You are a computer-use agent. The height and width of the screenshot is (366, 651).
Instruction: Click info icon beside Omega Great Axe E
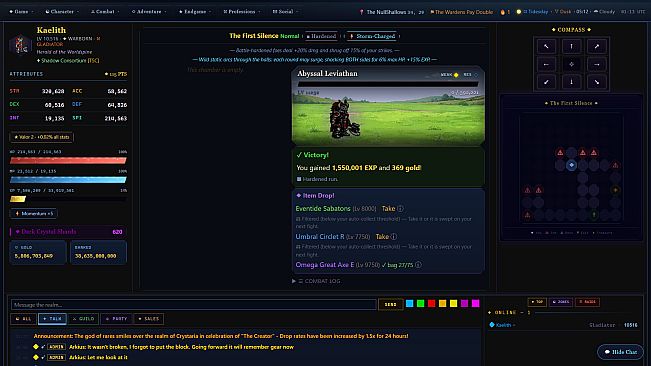pyautogui.click(x=418, y=265)
